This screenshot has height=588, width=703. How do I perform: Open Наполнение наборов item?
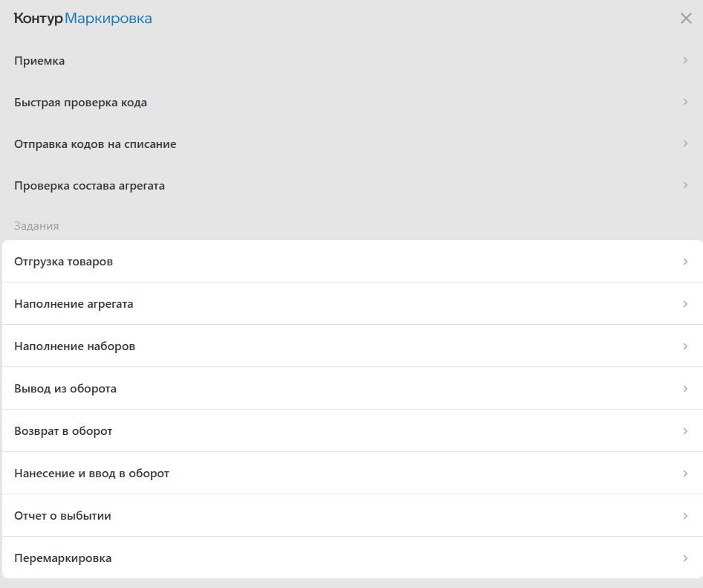tap(352, 346)
